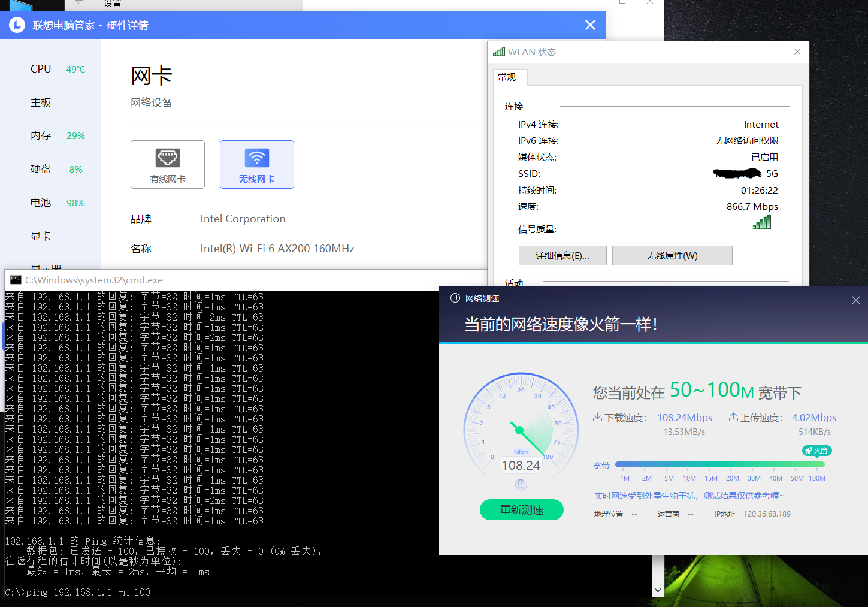Click the cmd.exe title bar icon

(16, 280)
